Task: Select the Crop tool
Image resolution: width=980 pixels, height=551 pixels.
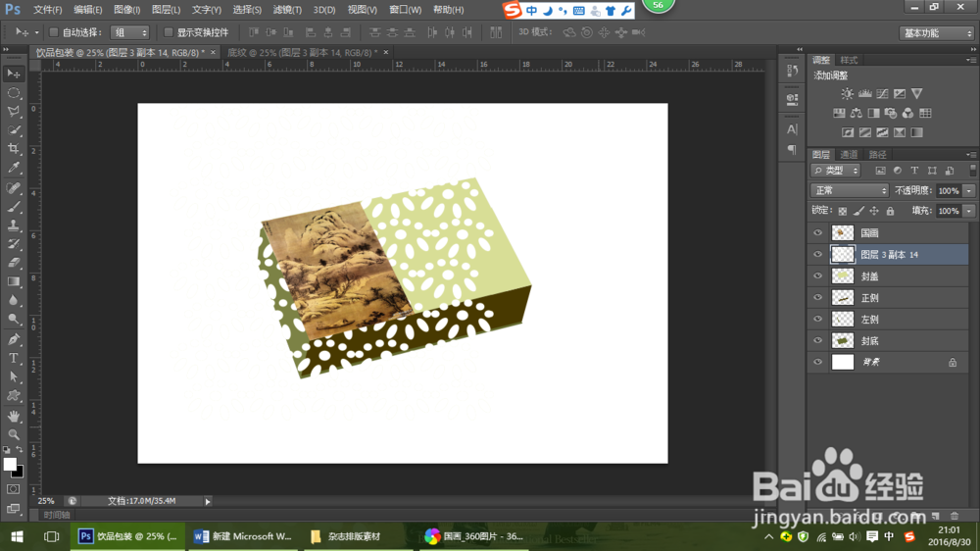Action: (13, 149)
